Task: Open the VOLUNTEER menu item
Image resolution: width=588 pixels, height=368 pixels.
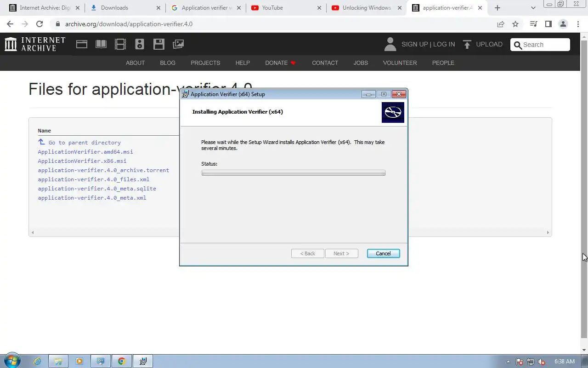Action: (x=400, y=63)
